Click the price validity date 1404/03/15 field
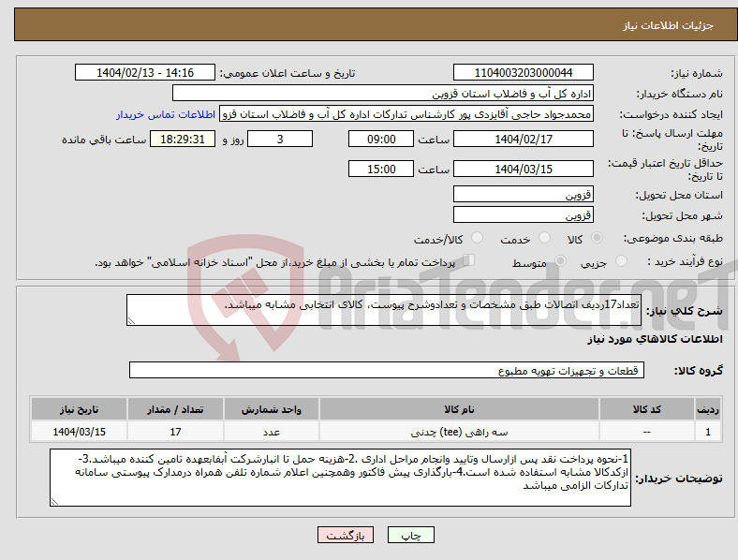738x560 pixels. pos(524,169)
